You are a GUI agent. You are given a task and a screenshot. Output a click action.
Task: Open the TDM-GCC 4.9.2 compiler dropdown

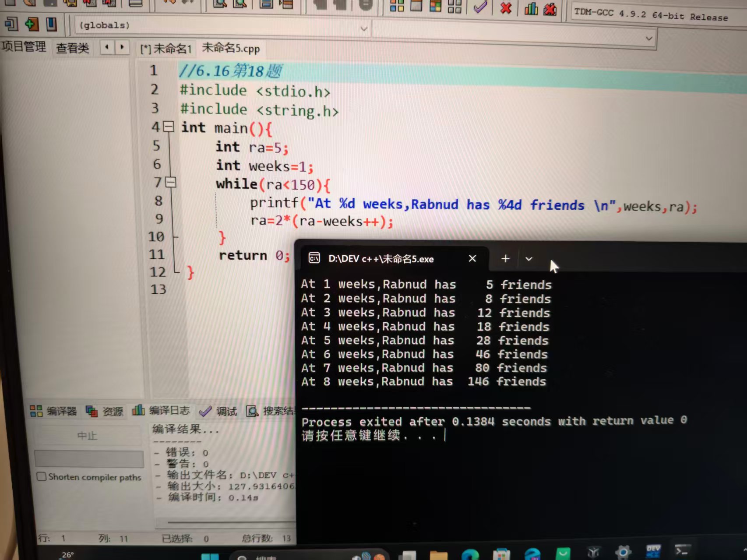point(648,39)
